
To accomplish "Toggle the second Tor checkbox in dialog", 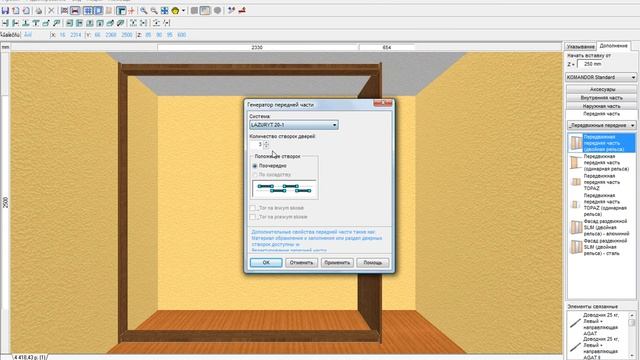I will pyautogui.click(x=253, y=217).
